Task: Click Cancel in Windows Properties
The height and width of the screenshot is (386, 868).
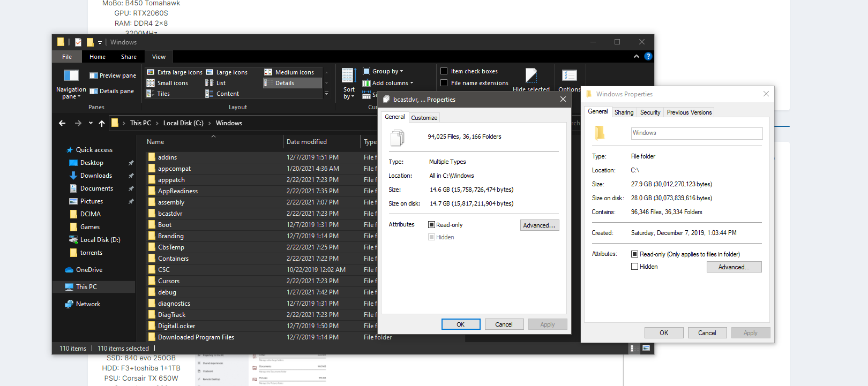Action: tap(707, 333)
